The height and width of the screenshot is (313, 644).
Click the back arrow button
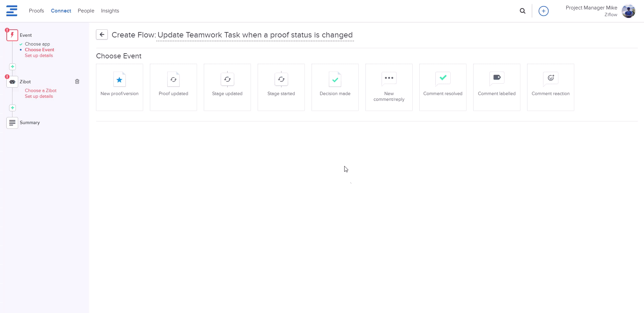102,34
